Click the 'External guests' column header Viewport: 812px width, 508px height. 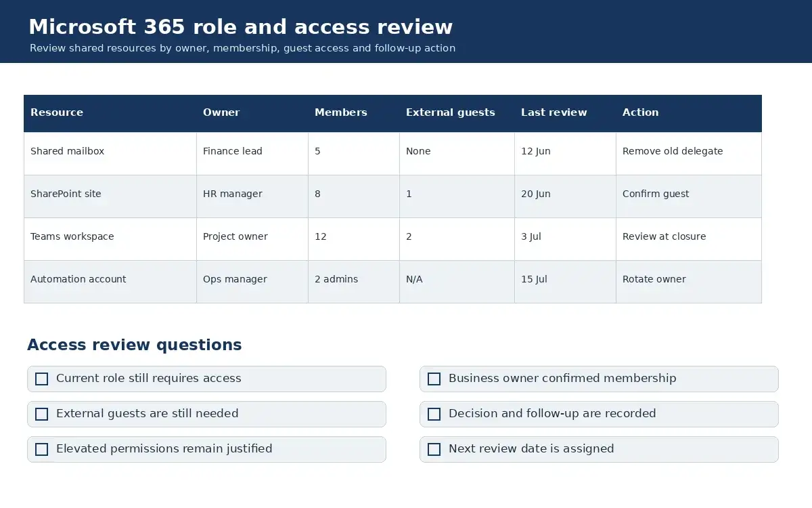457,113
